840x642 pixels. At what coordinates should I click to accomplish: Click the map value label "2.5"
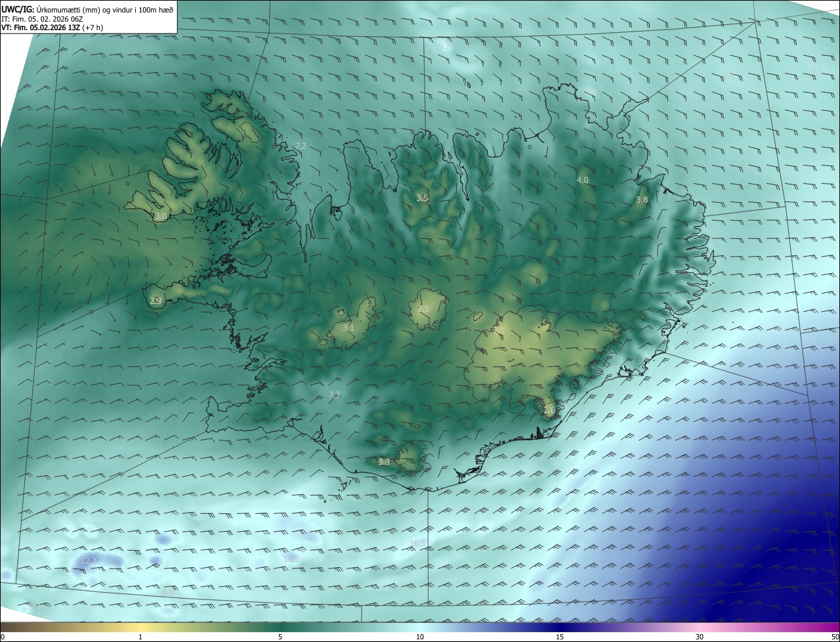tap(423, 309)
